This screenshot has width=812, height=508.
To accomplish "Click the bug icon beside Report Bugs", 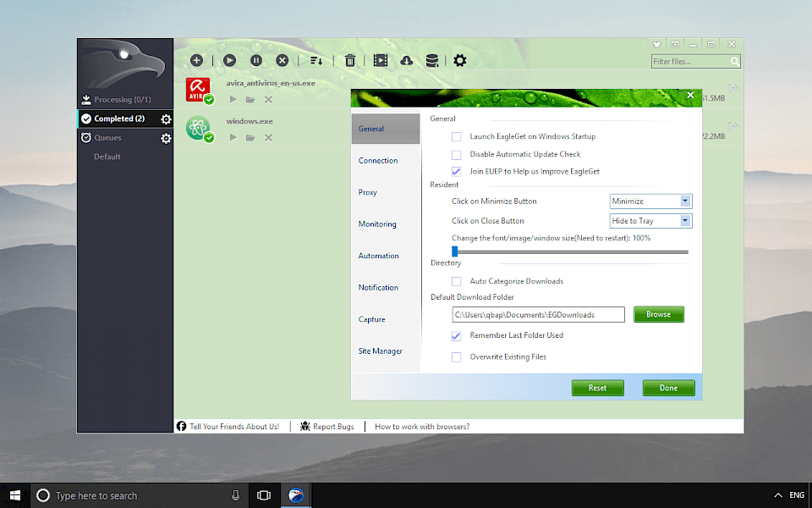I will coord(305,426).
